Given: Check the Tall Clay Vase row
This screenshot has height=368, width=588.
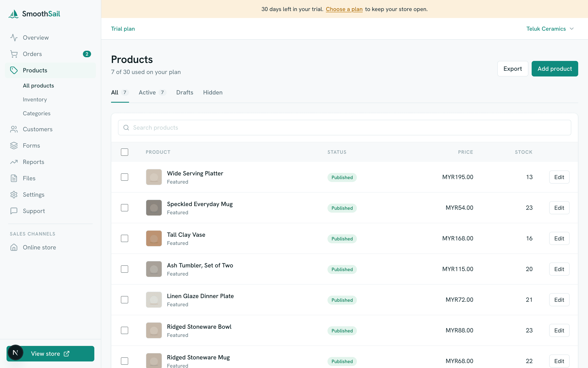Looking at the screenshot, I should click(x=124, y=238).
